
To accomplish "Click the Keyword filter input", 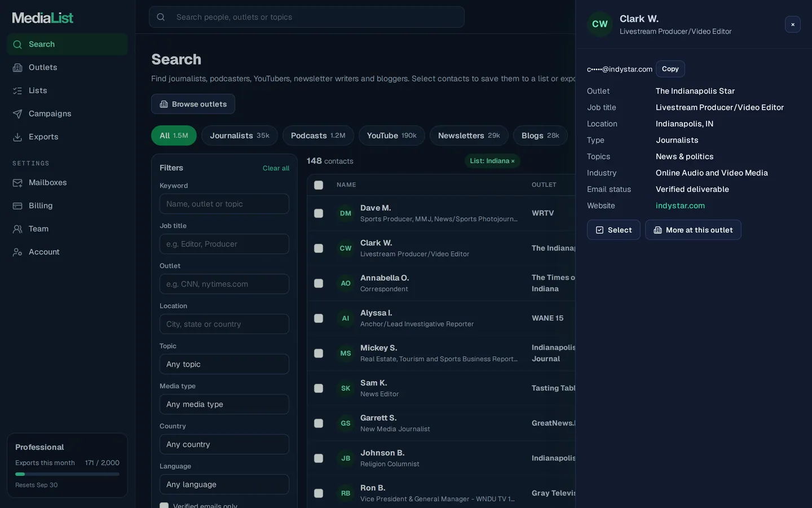I will click(224, 204).
